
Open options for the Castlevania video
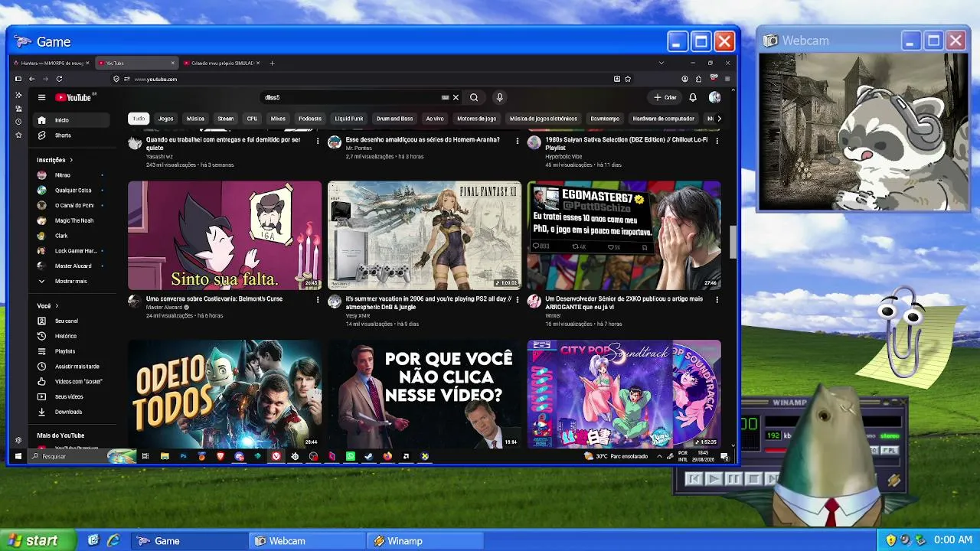click(318, 300)
